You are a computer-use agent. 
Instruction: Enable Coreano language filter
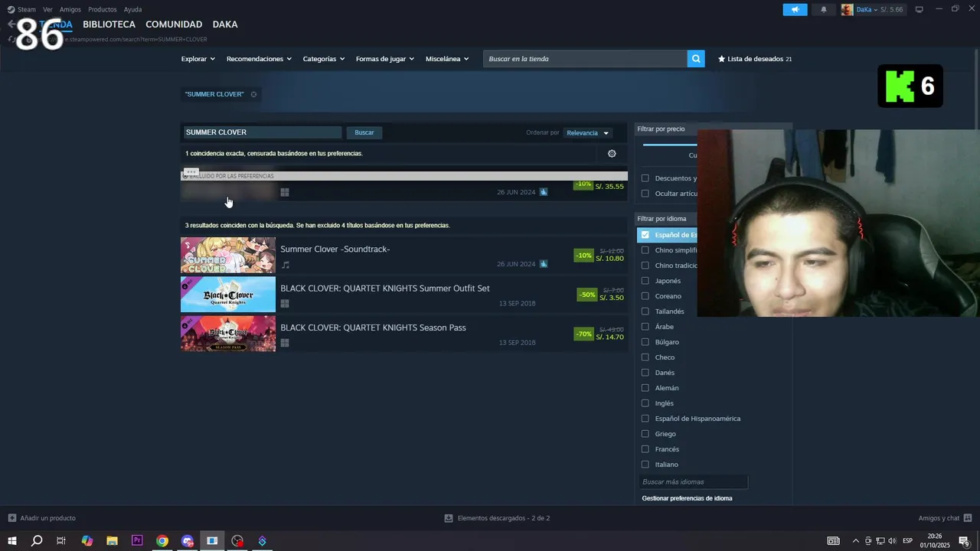(645, 296)
